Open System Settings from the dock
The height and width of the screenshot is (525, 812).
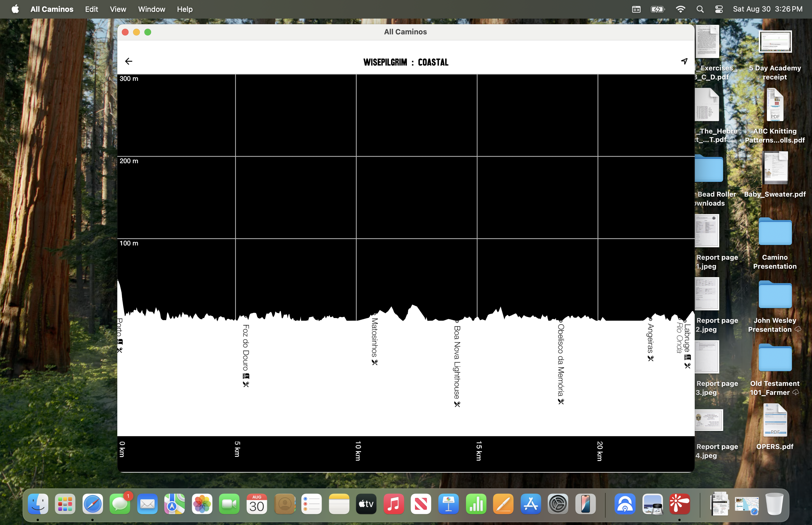pos(558,504)
